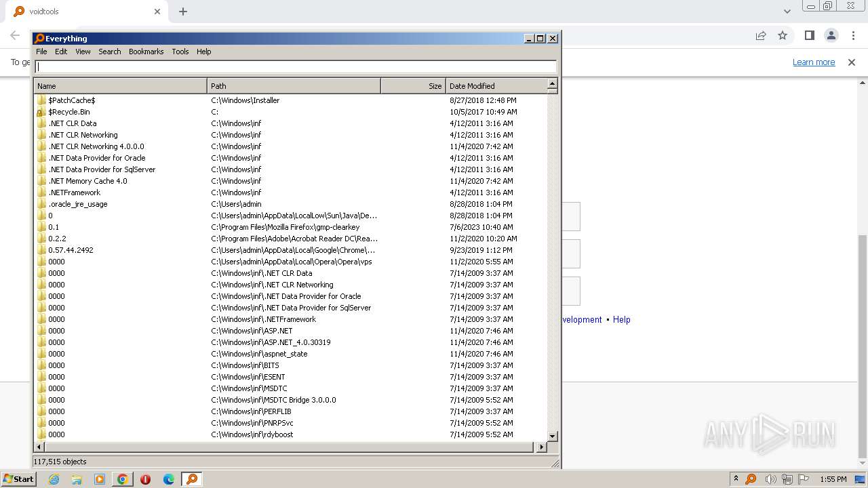868x488 pixels.
Task: Select the .oracle_jre_usage folder icon
Action: tap(41, 204)
